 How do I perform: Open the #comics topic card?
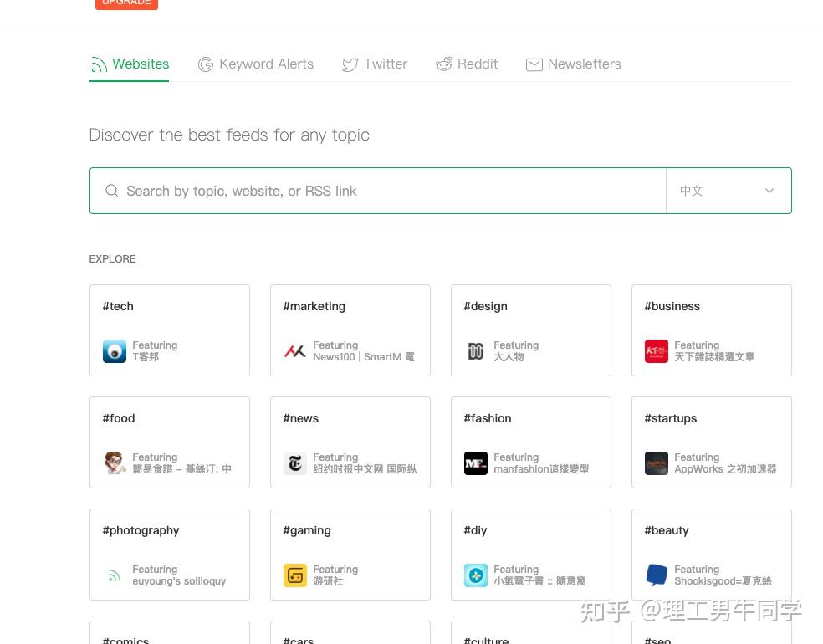[x=170, y=633]
